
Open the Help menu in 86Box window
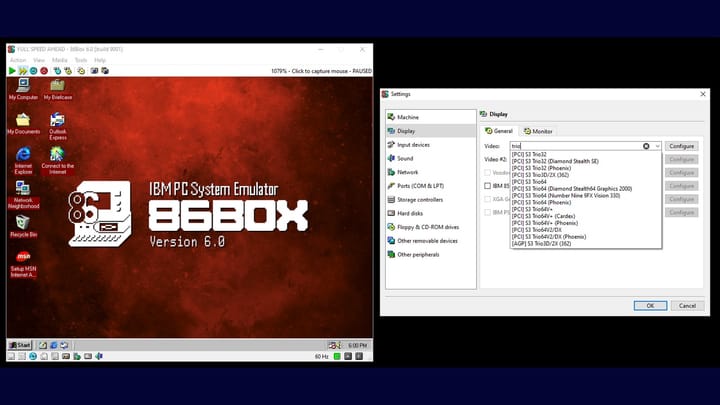[x=100, y=60]
